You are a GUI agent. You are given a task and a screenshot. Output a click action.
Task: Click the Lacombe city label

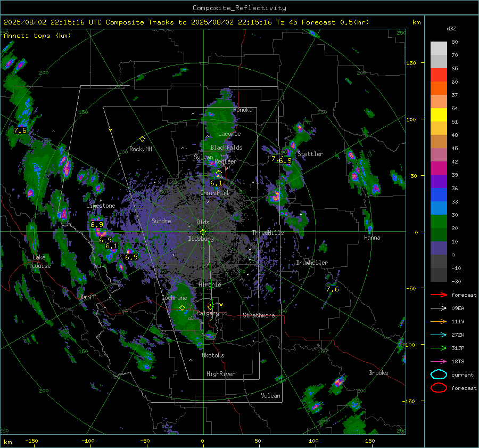tap(229, 134)
